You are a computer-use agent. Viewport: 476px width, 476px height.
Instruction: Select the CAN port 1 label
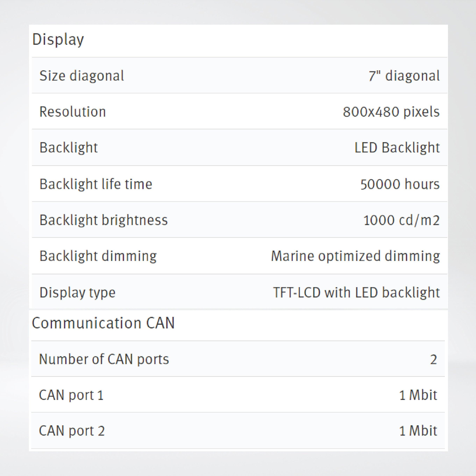(x=71, y=395)
